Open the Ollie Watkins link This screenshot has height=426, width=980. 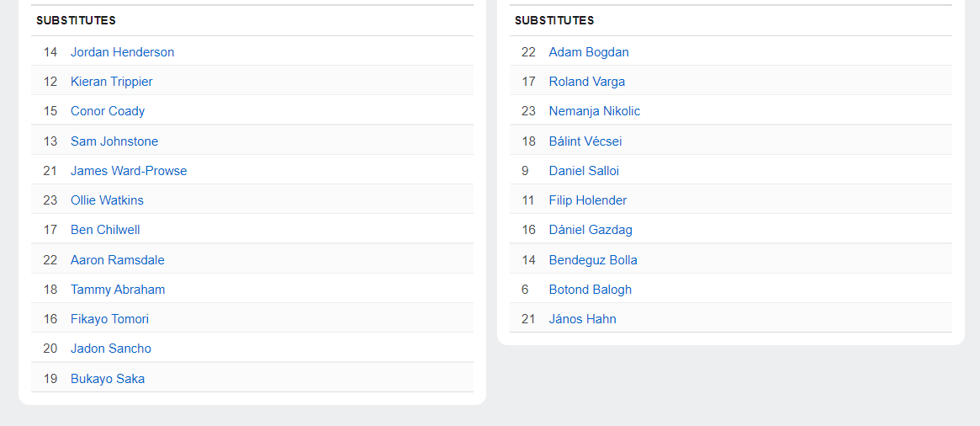(107, 200)
